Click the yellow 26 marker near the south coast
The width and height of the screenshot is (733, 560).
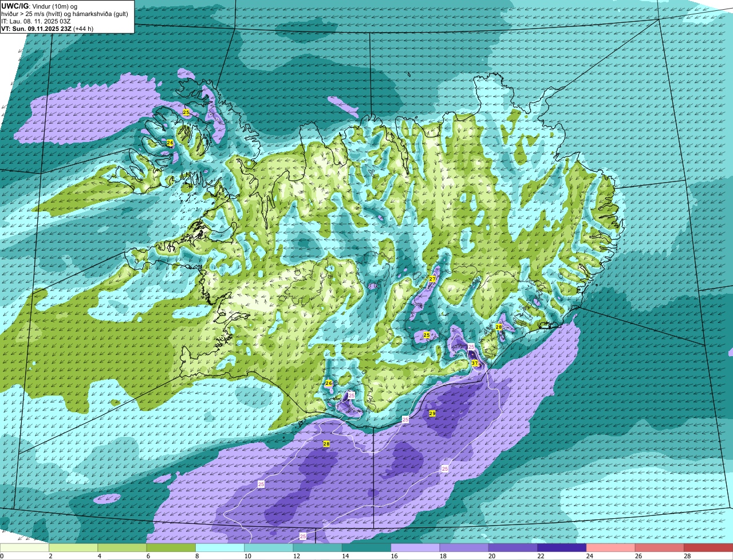click(x=329, y=383)
